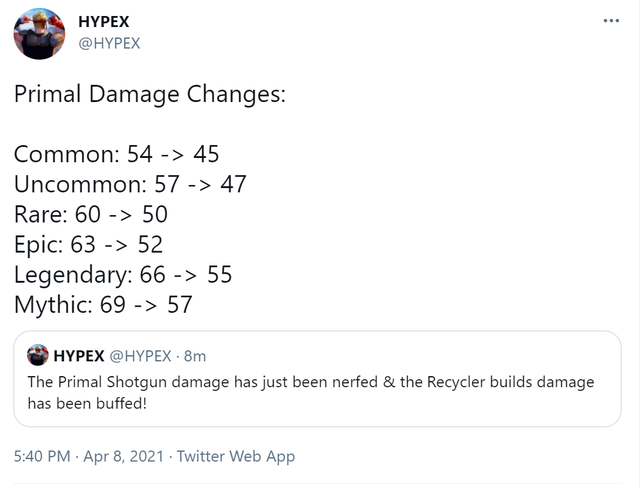
Task: Click the @HYPEX handle under the author name
Action: tap(108, 42)
